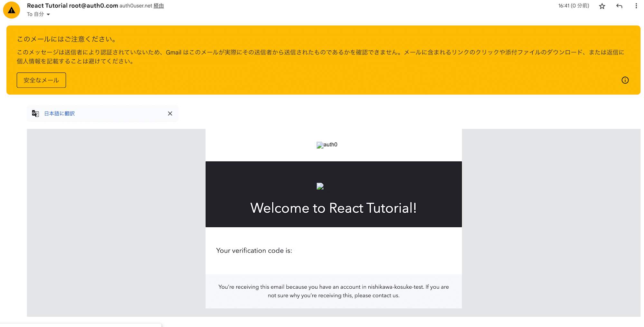Screen dimensions: 644x327
Task: Click the 経由 link in sender line
Action: (159, 6)
